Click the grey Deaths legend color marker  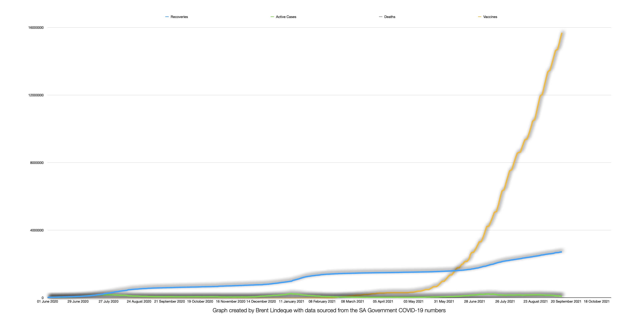click(x=381, y=17)
